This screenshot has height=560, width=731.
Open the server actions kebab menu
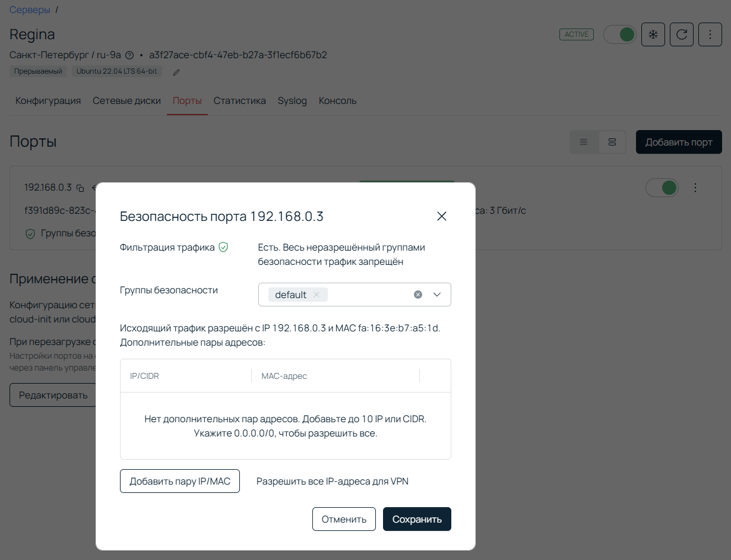710,34
